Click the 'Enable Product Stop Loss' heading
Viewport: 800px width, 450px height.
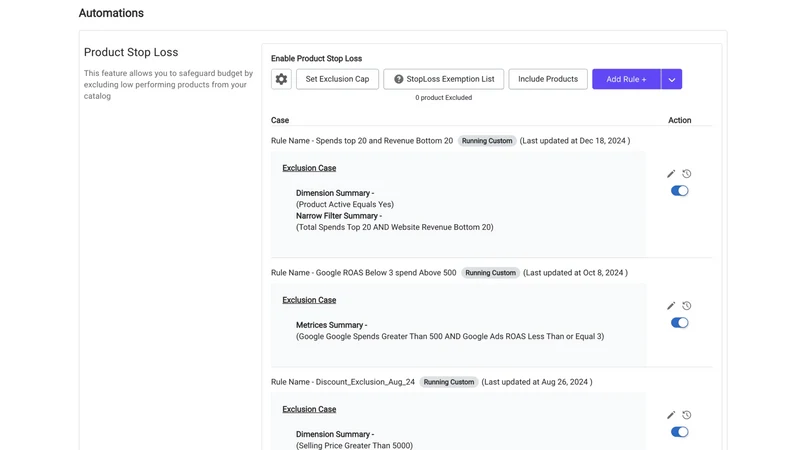(x=316, y=59)
